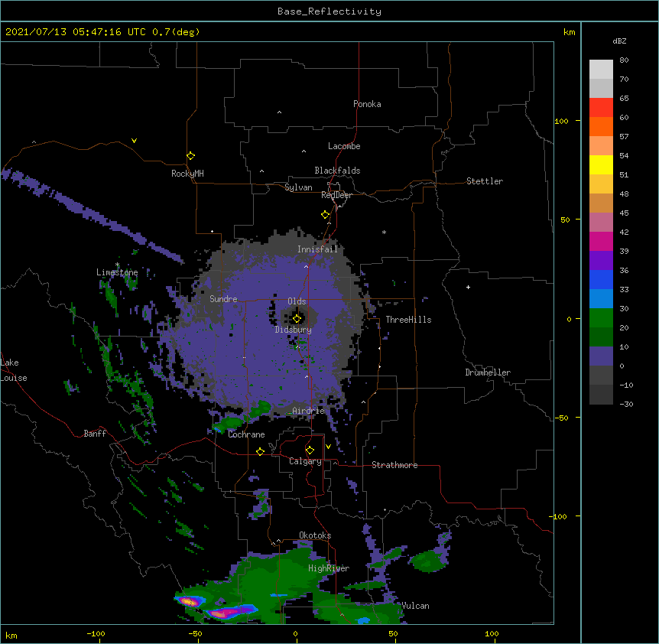659x644 pixels.
Task: Click the yellow 54 dBZ legend swatch
Action: coord(601,164)
